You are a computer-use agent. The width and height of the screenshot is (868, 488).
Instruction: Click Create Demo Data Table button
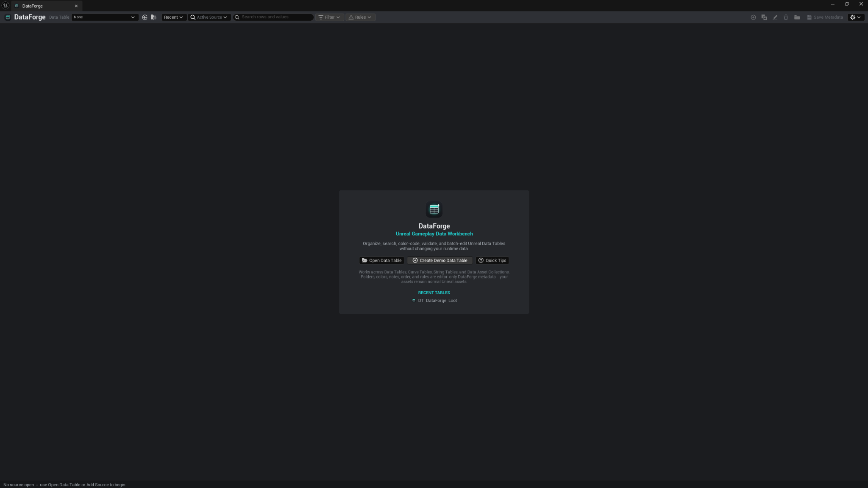440,261
